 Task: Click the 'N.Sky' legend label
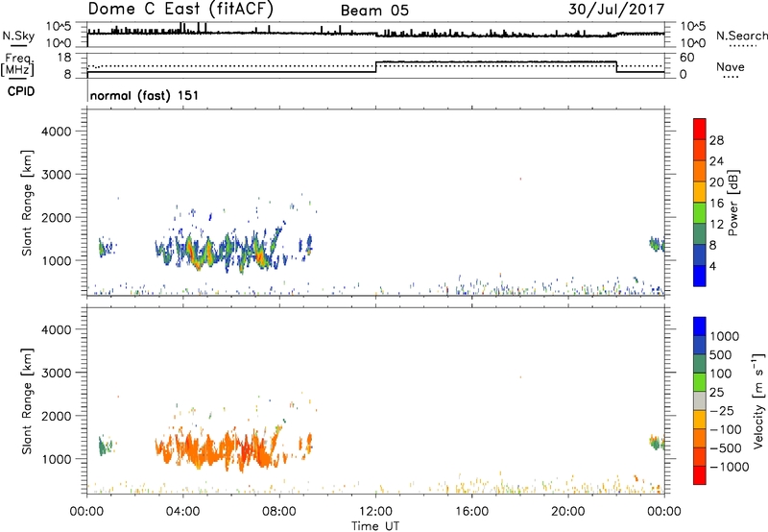18,36
